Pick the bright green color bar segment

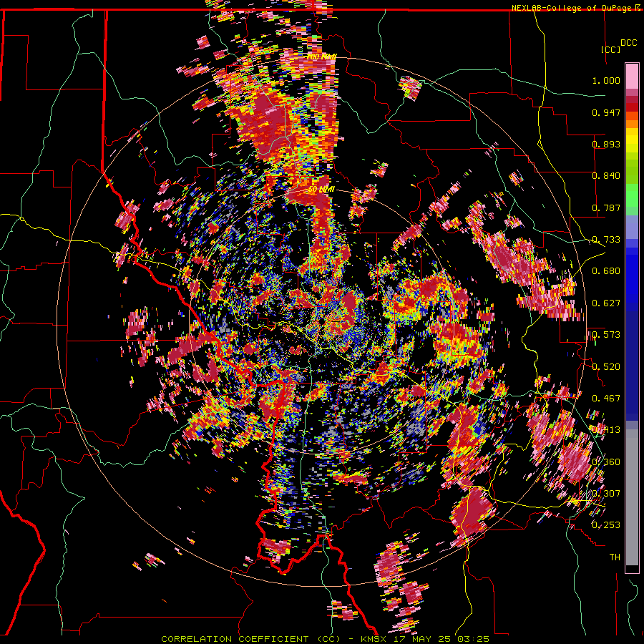click(x=632, y=194)
